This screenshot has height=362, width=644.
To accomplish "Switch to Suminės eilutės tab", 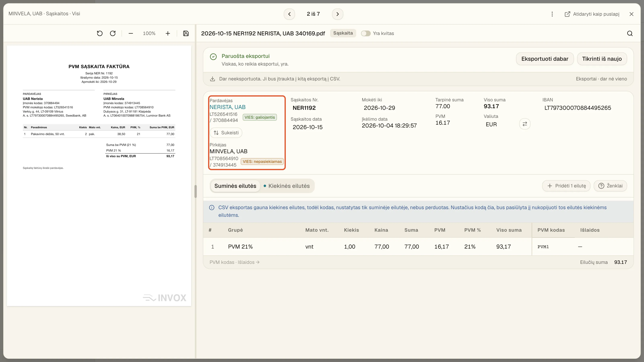I will (235, 186).
